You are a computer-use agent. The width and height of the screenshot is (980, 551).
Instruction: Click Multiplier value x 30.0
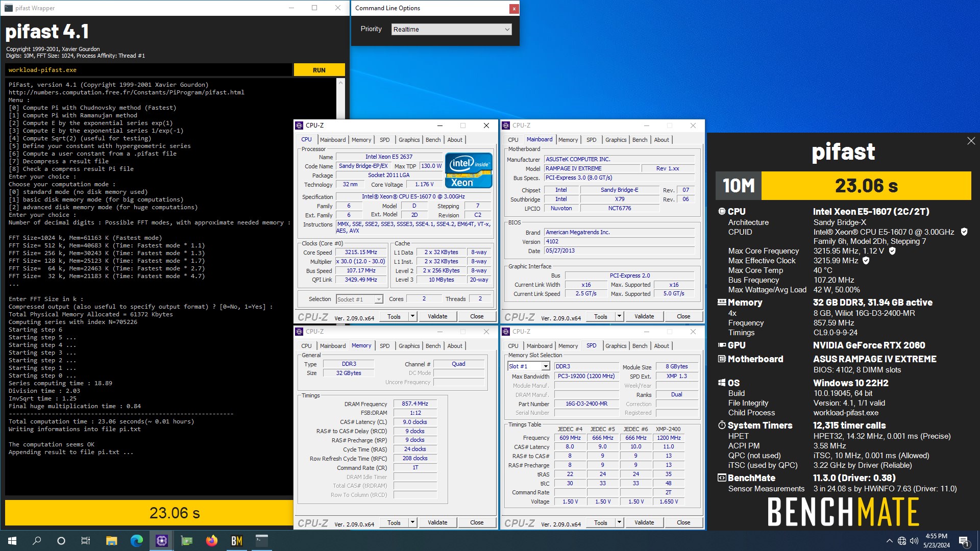pos(361,261)
